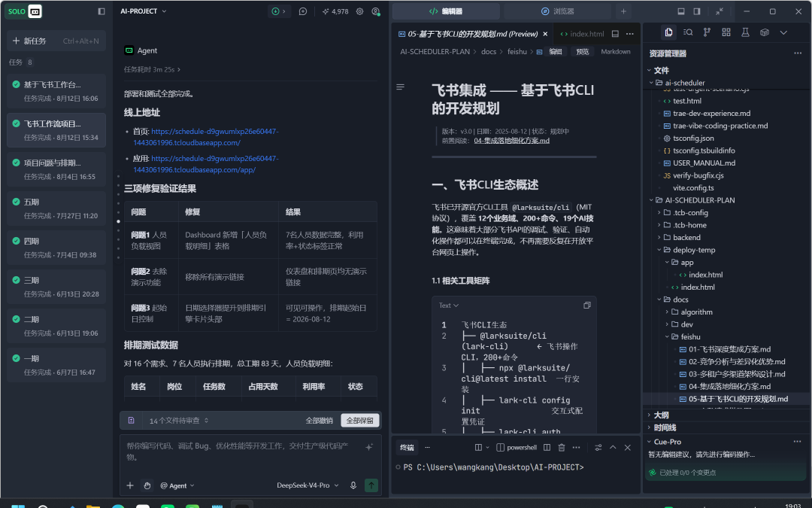
Task: Open terminal settings sliders icon
Action: coord(598,447)
